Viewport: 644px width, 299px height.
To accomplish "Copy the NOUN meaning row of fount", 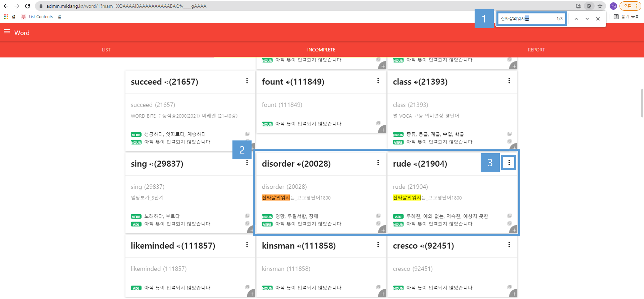I will 378,123.
